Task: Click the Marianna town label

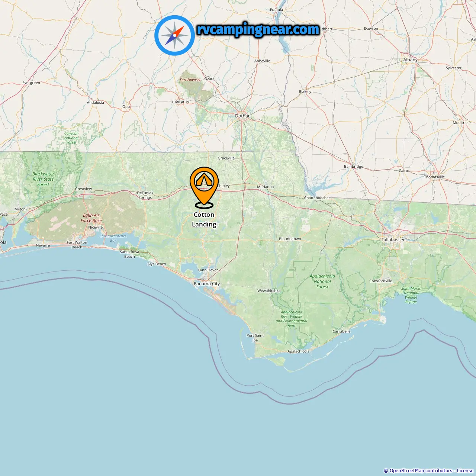Action: (266, 187)
